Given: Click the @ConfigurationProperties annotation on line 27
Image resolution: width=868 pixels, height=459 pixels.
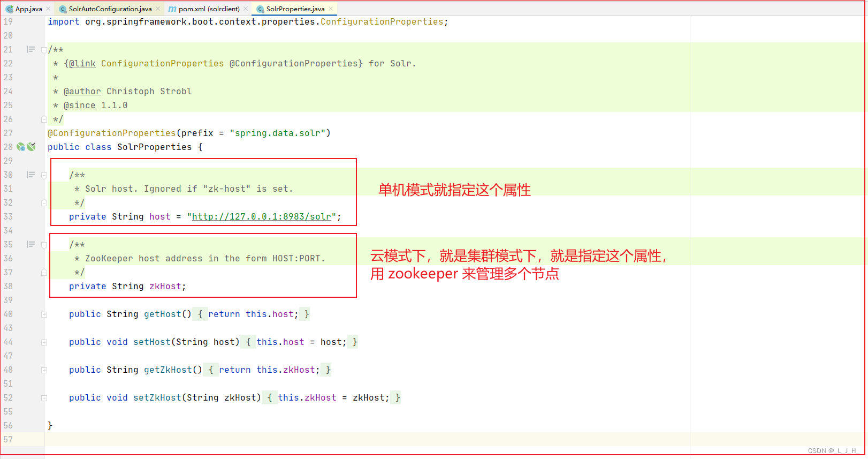Looking at the screenshot, I should point(111,133).
